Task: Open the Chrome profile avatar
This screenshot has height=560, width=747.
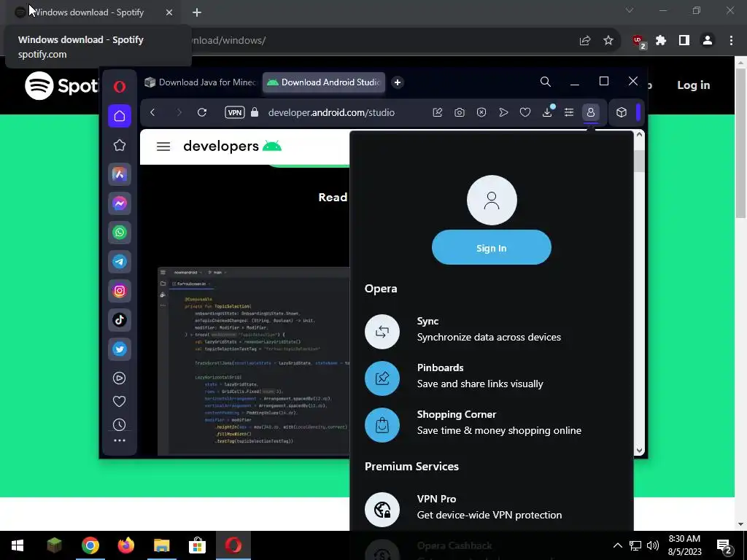Action: point(708,41)
